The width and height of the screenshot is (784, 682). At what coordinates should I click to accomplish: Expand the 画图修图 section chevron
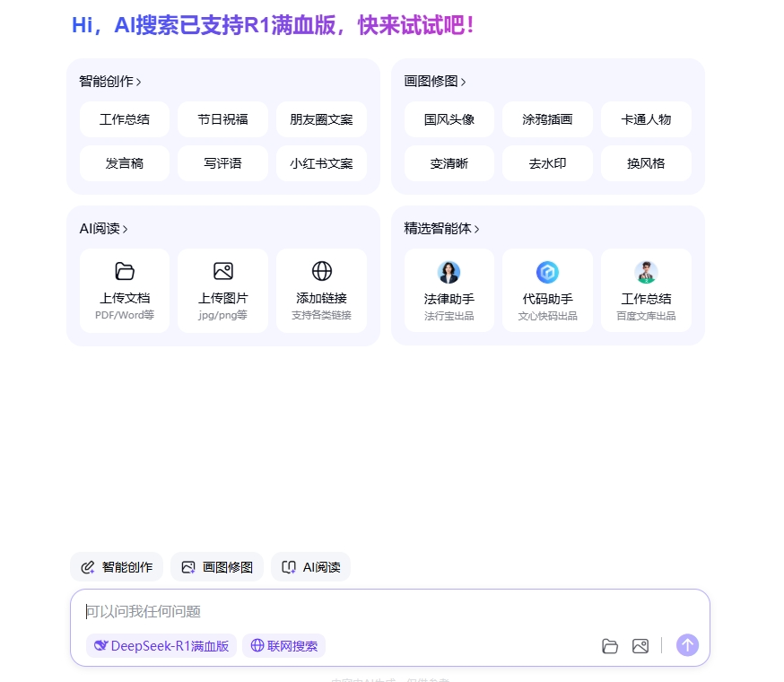click(465, 81)
